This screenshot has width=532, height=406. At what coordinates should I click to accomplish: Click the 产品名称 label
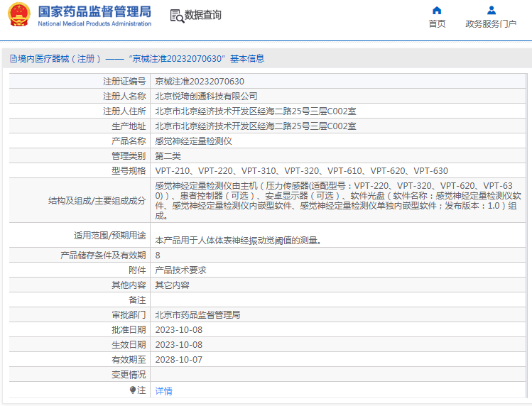[x=129, y=141]
